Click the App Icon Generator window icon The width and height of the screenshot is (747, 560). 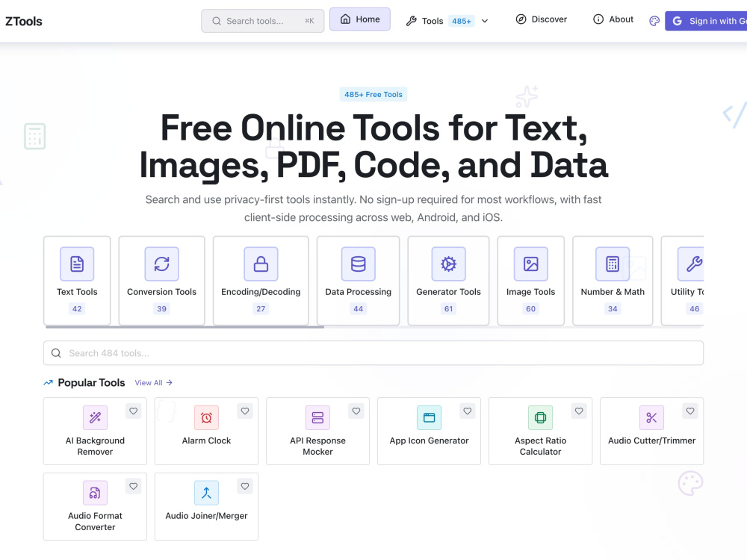pyautogui.click(x=430, y=417)
